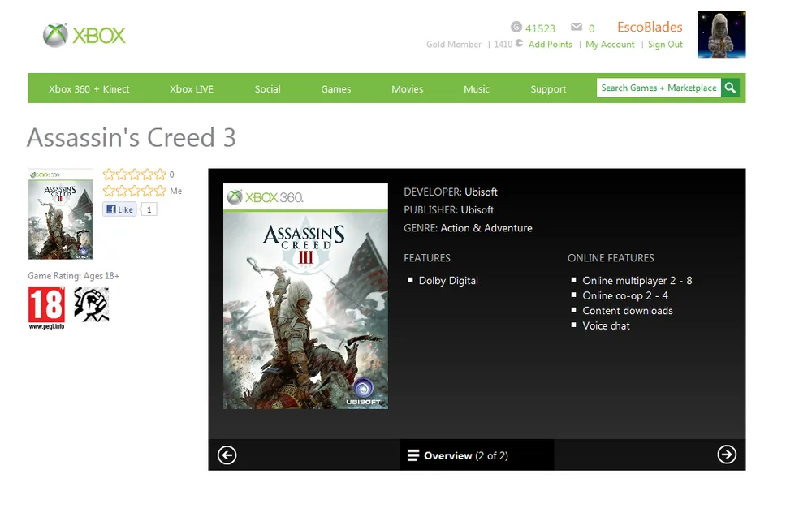This screenshot has height=530, width=812.
Task: Click the message count 0
Action: pos(591,29)
